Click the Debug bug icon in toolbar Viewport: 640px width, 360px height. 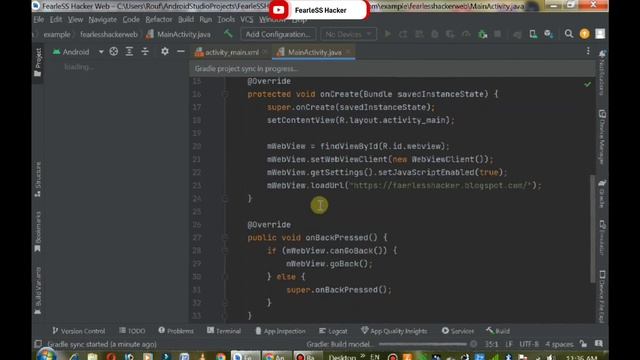click(435, 34)
